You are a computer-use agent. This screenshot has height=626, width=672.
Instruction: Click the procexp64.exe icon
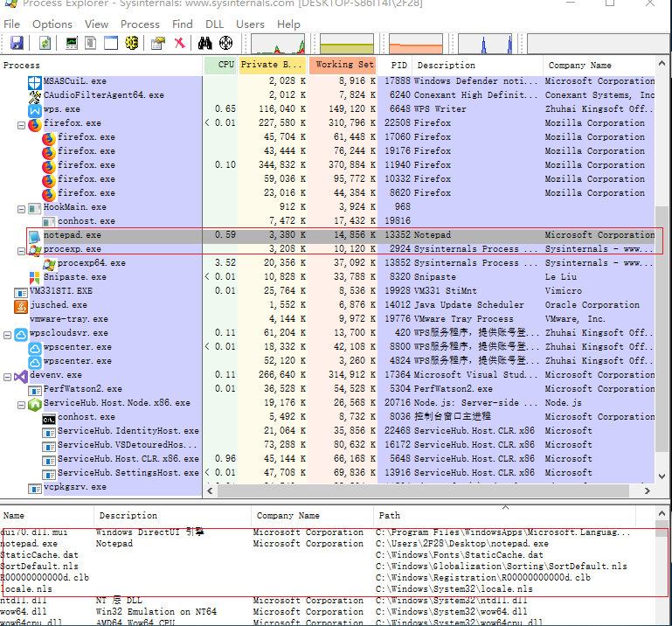click(x=49, y=265)
